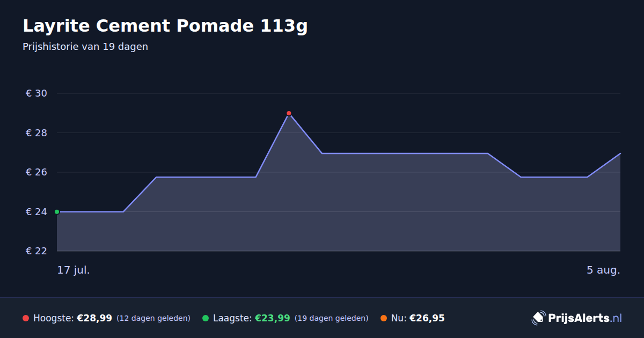Image resolution: width=644 pixels, height=338 pixels.
Task: Click the green lowest price dot on chart
Action: tap(57, 212)
